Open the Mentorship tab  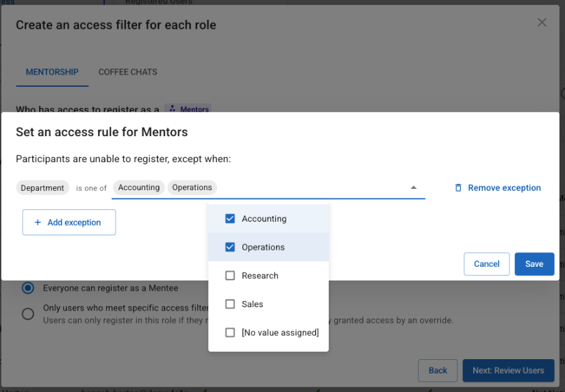52,72
